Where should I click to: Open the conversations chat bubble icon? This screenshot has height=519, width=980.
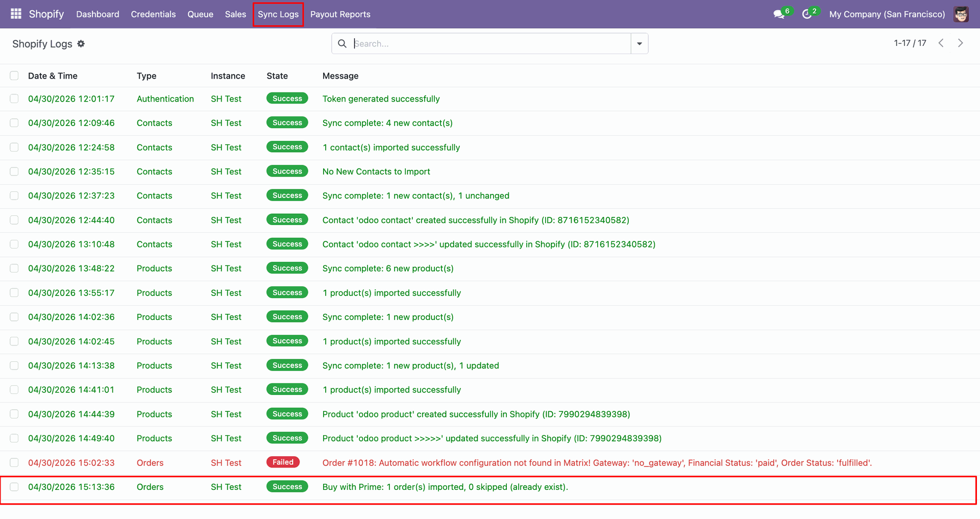(779, 14)
